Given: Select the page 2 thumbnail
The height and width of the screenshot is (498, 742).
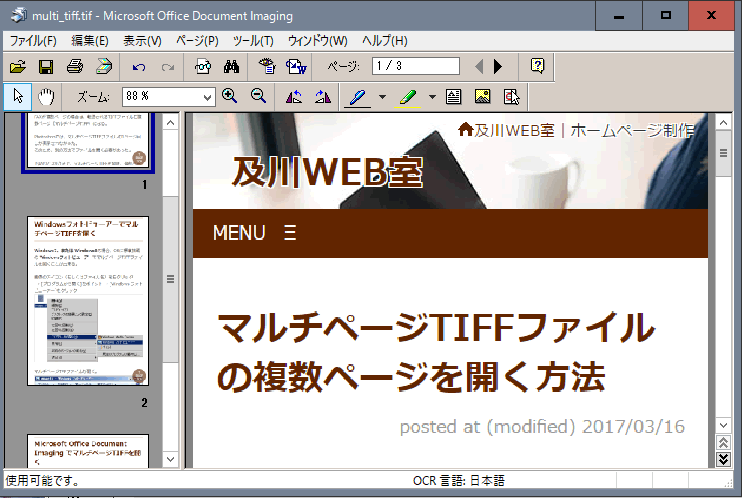Looking at the screenshot, I should pos(88,301).
